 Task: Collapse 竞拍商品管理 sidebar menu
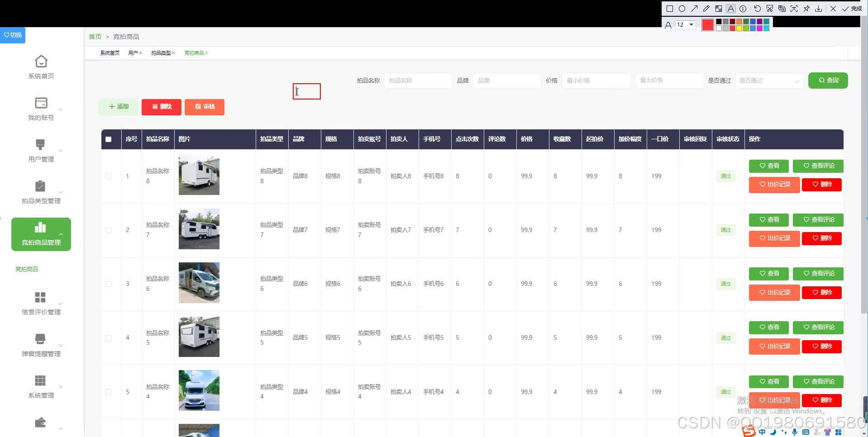click(x=41, y=234)
